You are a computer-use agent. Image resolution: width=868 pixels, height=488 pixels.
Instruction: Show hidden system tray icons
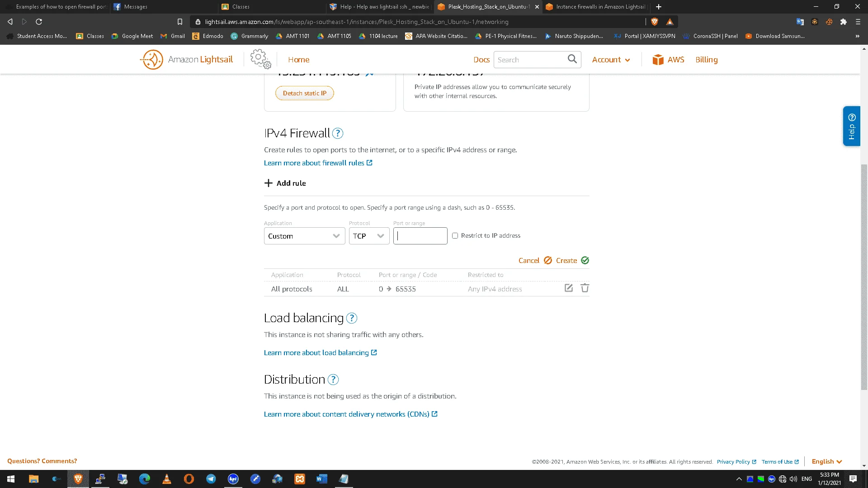[x=739, y=479]
